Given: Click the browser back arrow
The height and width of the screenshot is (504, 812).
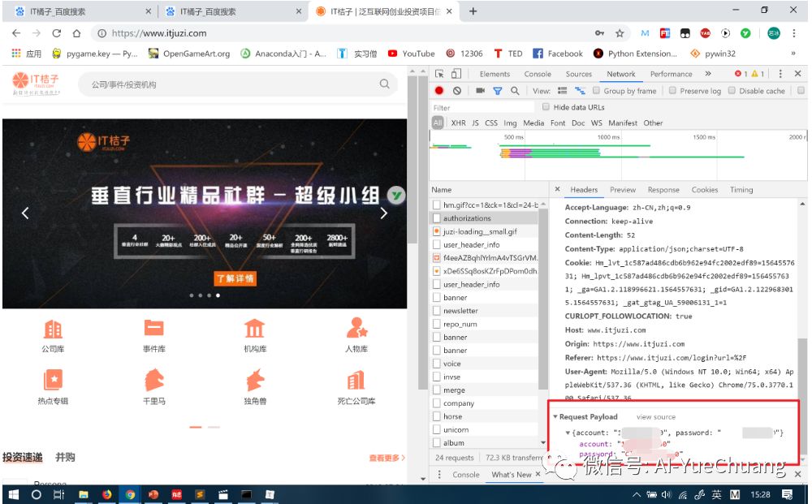Looking at the screenshot, I should pyautogui.click(x=16, y=33).
